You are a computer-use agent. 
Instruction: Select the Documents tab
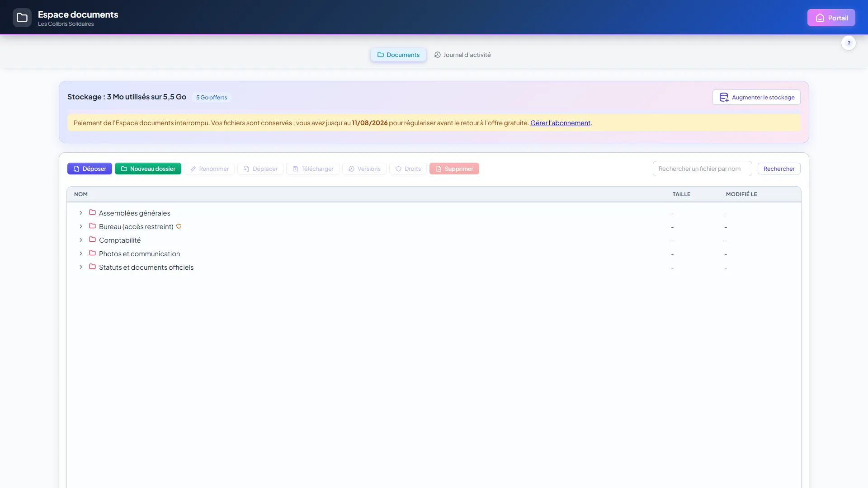click(x=398, y=55)
